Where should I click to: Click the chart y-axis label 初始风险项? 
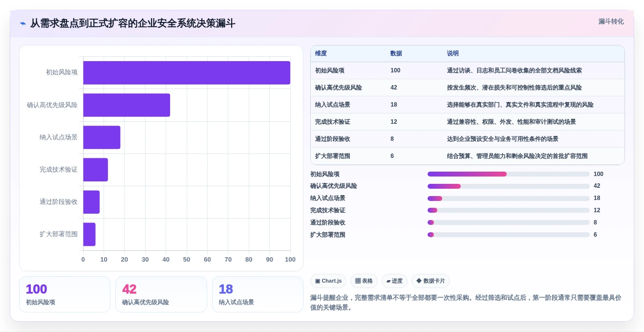62,72
